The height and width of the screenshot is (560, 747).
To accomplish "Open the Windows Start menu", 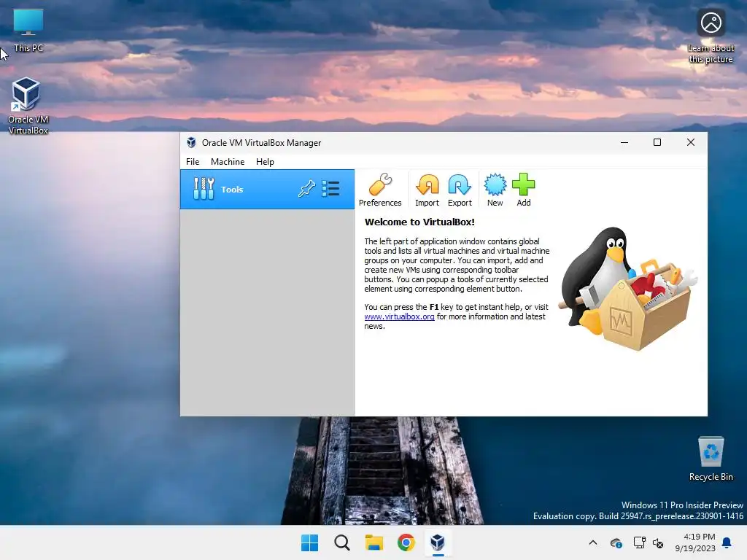I will (309, 542).
